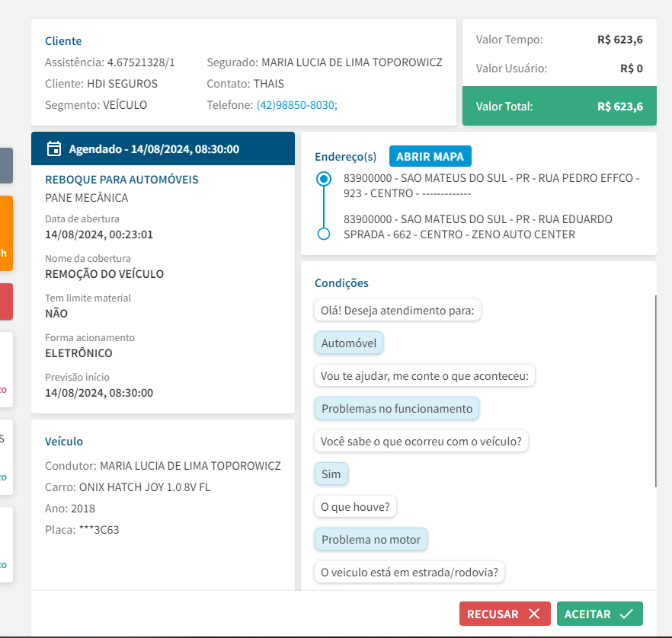Click the calendar icon beside Agendado
Screen dimensions: 672x638
pos(53,148)
